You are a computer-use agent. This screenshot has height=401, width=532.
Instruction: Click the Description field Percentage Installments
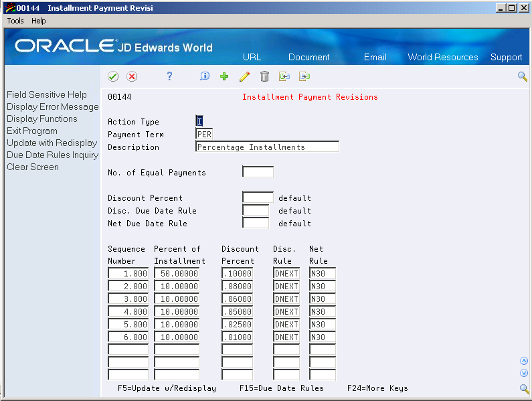[268, 147]
